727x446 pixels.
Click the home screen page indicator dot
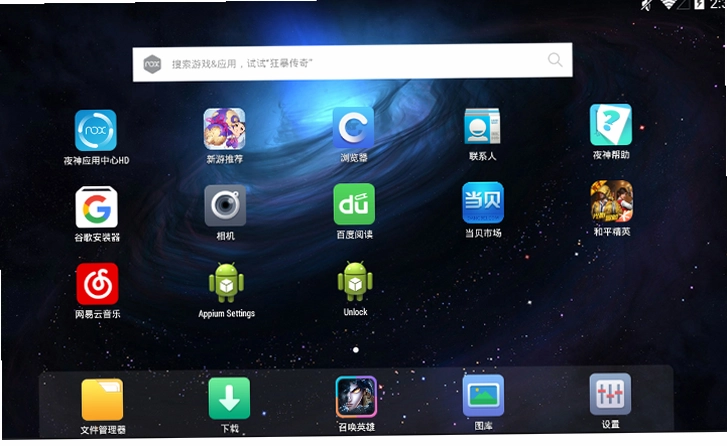point(356,350)
